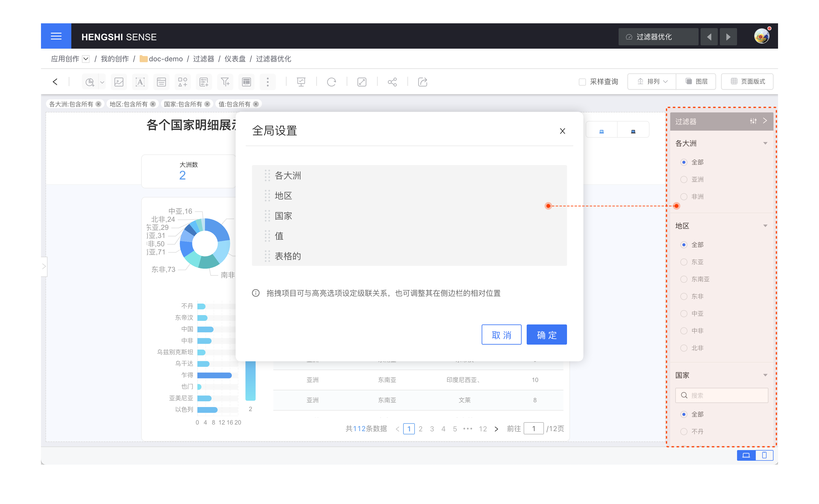Select 值 item in settings list
This screenshot has height=504, width=819.
pos(409,236)
